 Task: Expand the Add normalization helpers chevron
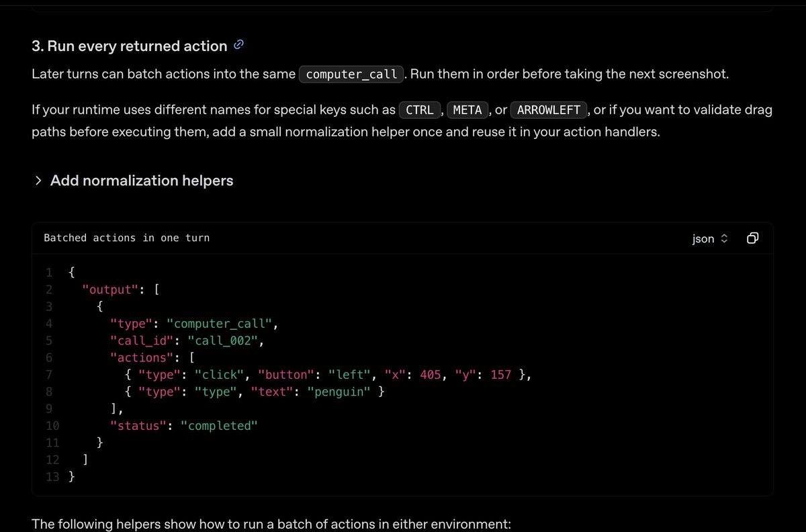pyautogui.click(x=38, y=181)
